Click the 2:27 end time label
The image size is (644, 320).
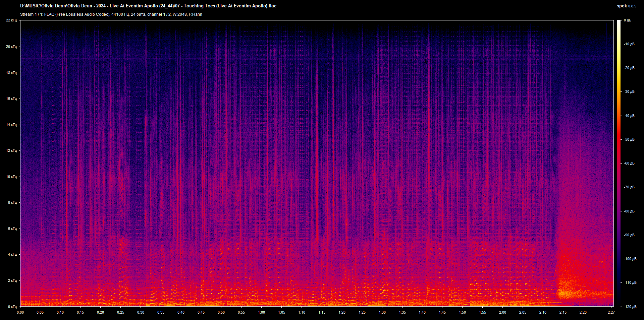[x=611, y=312]
